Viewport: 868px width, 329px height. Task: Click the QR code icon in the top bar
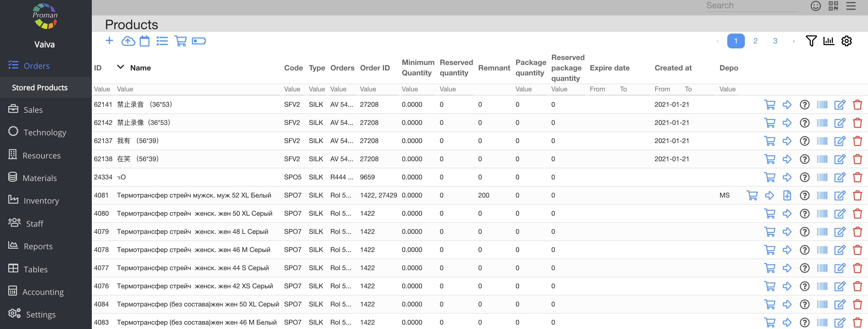coord(833,6)
